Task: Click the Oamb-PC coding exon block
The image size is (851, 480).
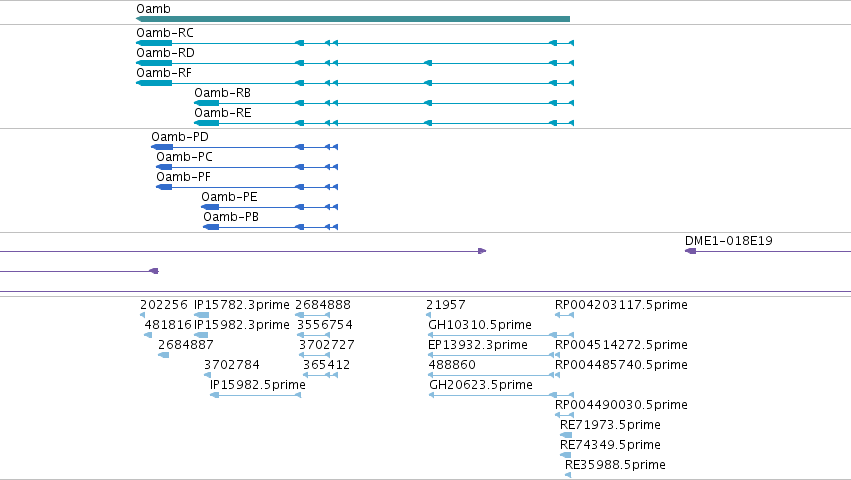Action: point(164,167)
